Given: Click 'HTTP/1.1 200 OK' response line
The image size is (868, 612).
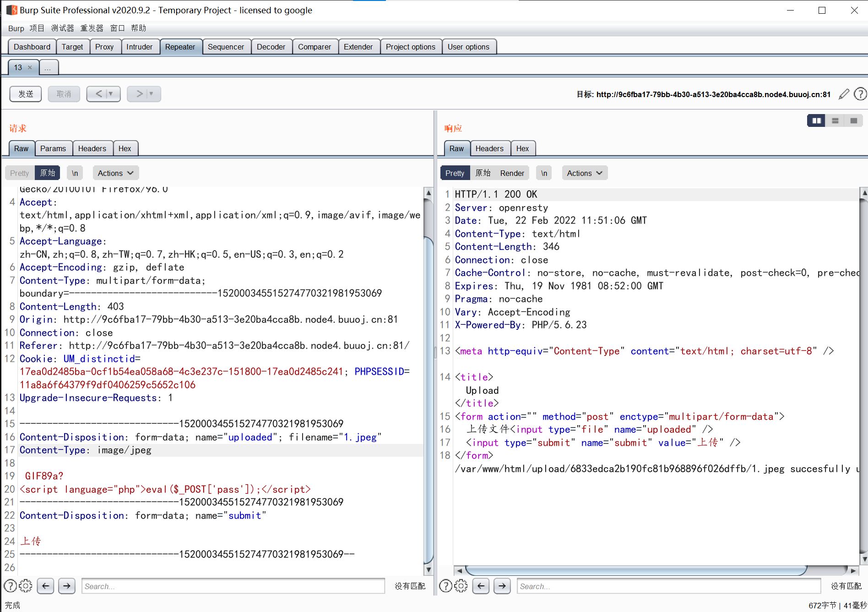Looking at the screenshot, I should point(496,194).
